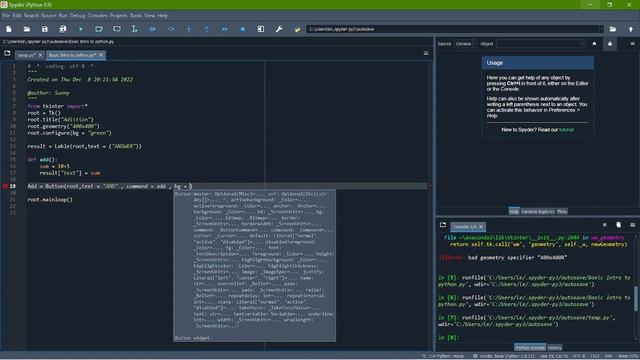Open the Help menu in menu bar
This screenshot has height=360, width=640.
pos(163,16)
